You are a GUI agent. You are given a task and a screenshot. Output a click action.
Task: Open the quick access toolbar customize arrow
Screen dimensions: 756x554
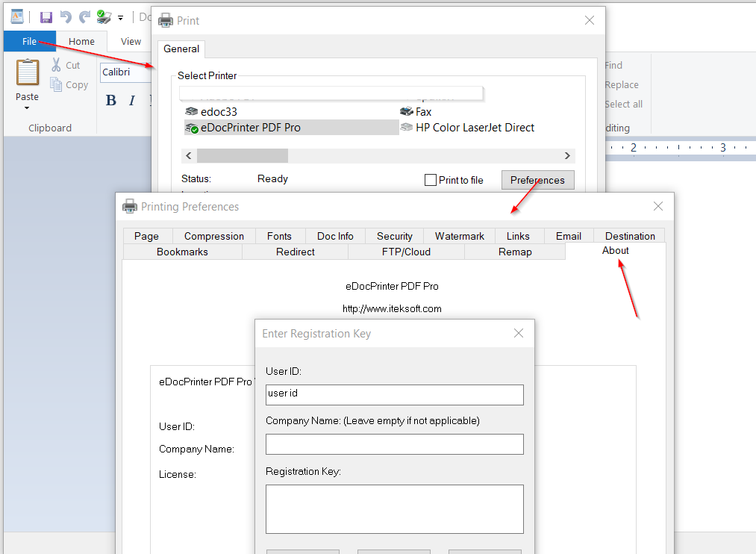click(x=121, y=19)
